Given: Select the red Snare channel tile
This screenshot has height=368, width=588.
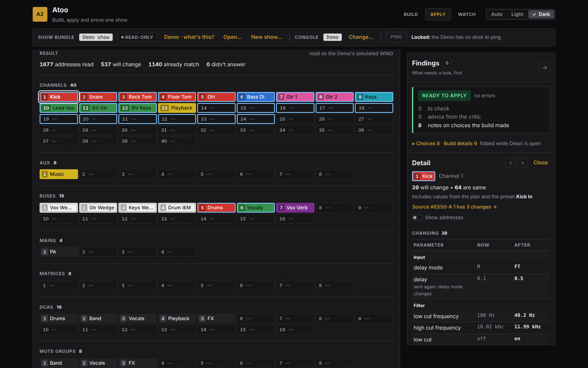Looking at the screenshot, I should (98, 97).
